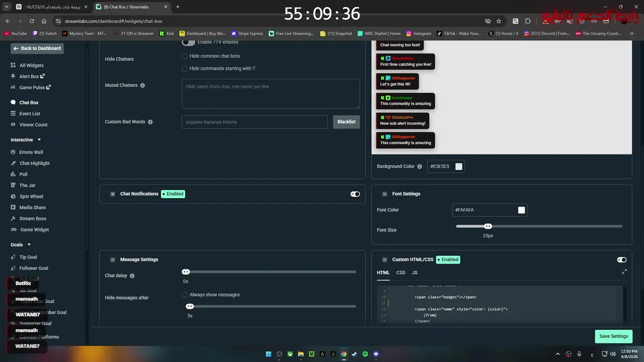
Task: Open Game Widget controller icon
Action: 14,230
